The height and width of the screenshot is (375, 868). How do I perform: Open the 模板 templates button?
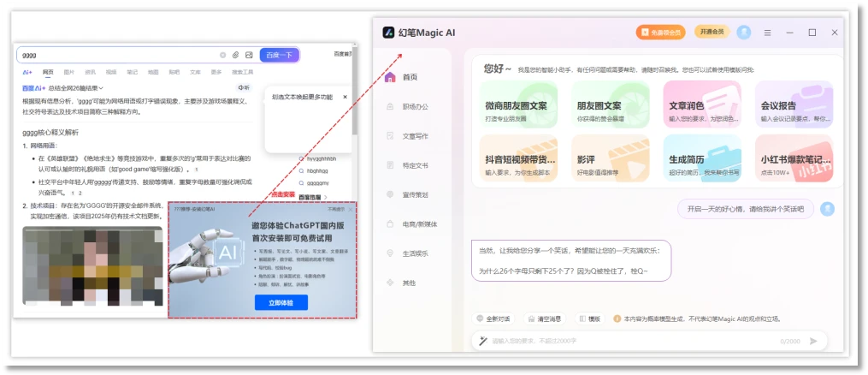(x=589, y=319)
